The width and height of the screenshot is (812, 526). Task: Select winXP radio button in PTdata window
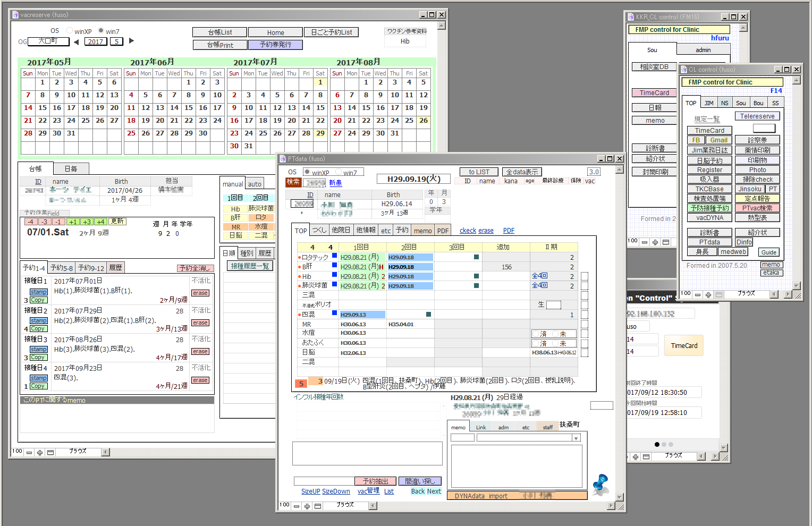(x=307, y=172)
